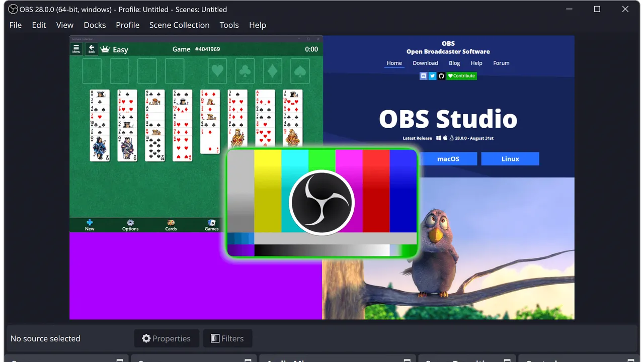Click the Windows logo beside Latest Release
The height and width of the screenshot is (362, 644).
(439, 138)
